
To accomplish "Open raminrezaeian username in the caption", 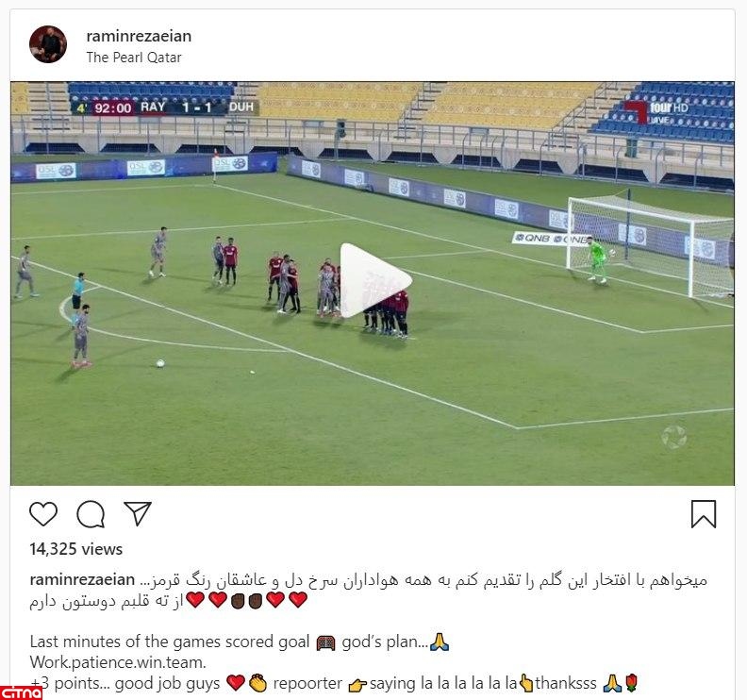I will [x=82, y=580].
